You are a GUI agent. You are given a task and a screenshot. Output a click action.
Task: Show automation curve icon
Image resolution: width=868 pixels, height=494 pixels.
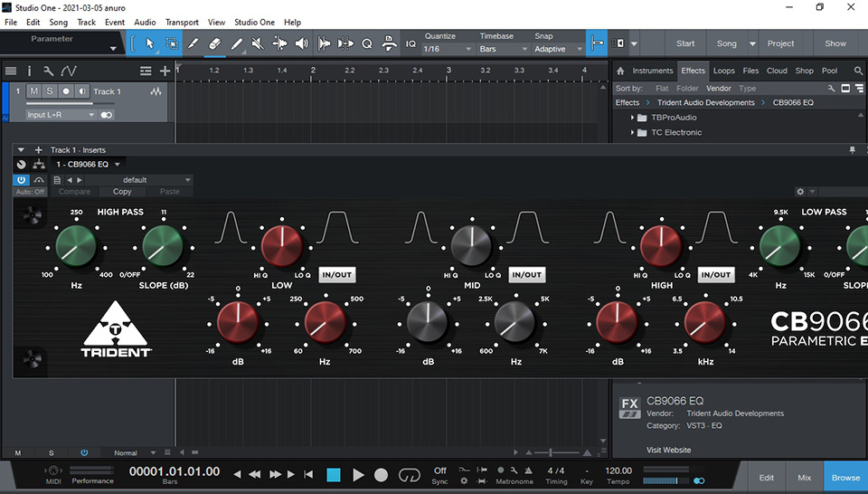tap(69, 71)
